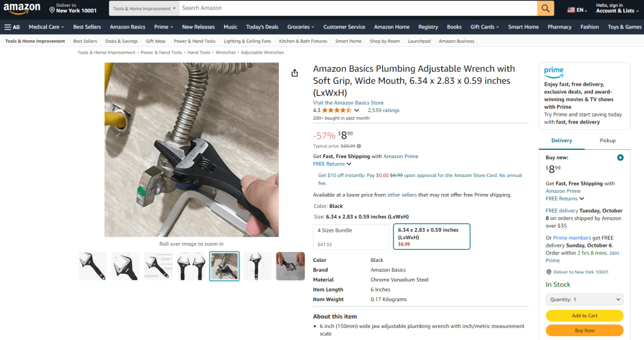Click the Deliver to New York location pin
This screenshot has height=340, width=644.
(x=52, y=9)
